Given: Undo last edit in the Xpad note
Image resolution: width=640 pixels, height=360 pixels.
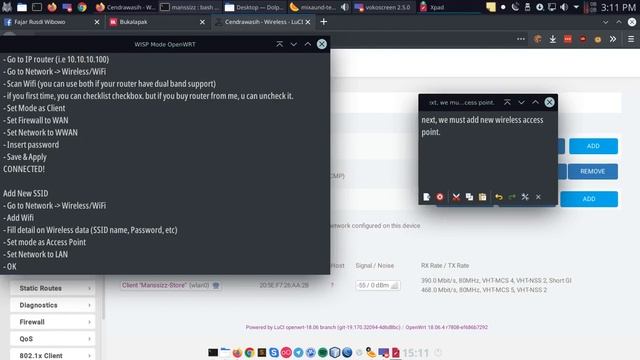Looking at the screenshot, I should [x=499, y=197].
